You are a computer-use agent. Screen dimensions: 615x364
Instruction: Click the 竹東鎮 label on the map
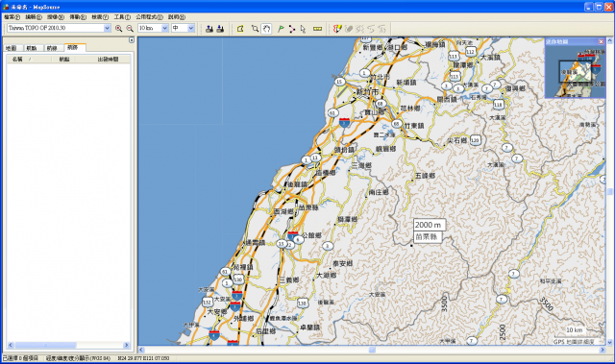click(x=414, y=126)
